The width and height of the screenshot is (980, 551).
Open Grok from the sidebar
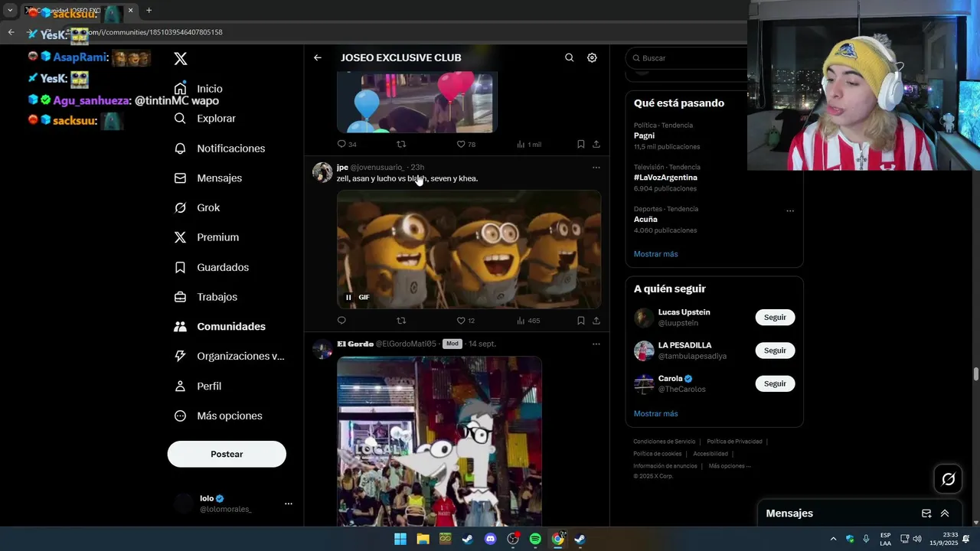coord(198,208)
